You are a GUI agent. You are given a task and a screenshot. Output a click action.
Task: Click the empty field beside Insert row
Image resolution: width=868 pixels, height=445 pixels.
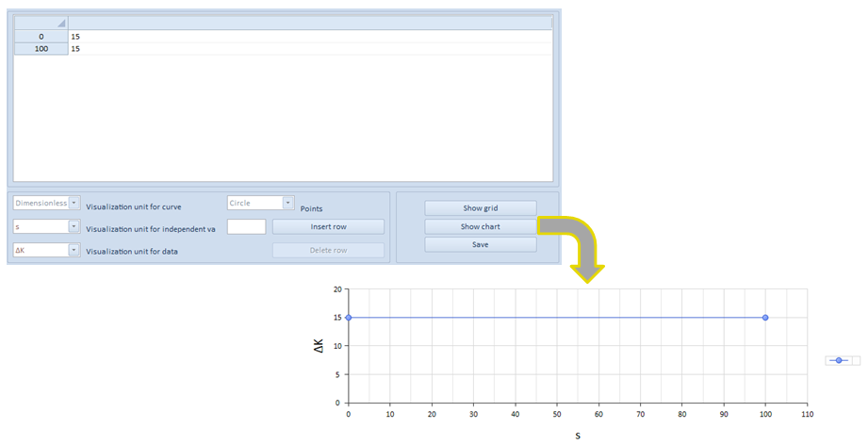(247, 226)
